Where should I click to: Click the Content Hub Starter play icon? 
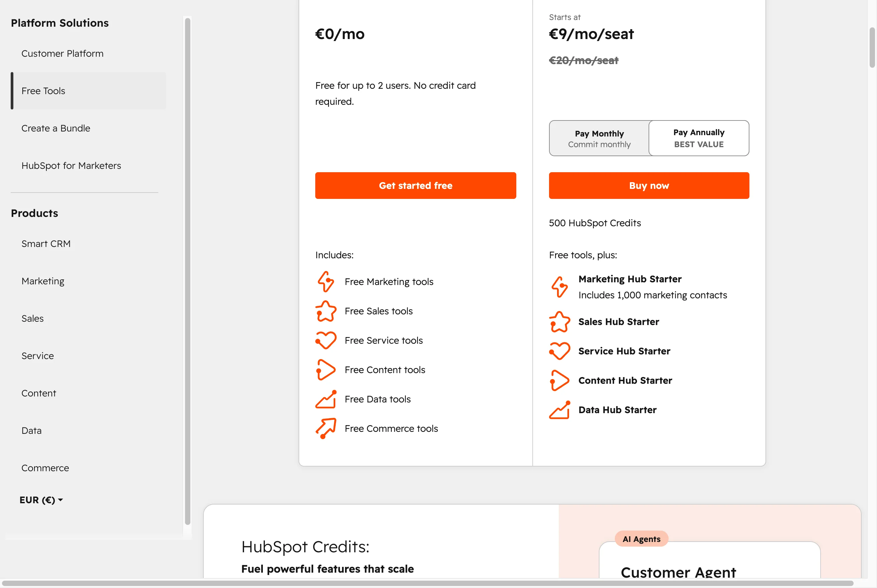tap(559, 380)
